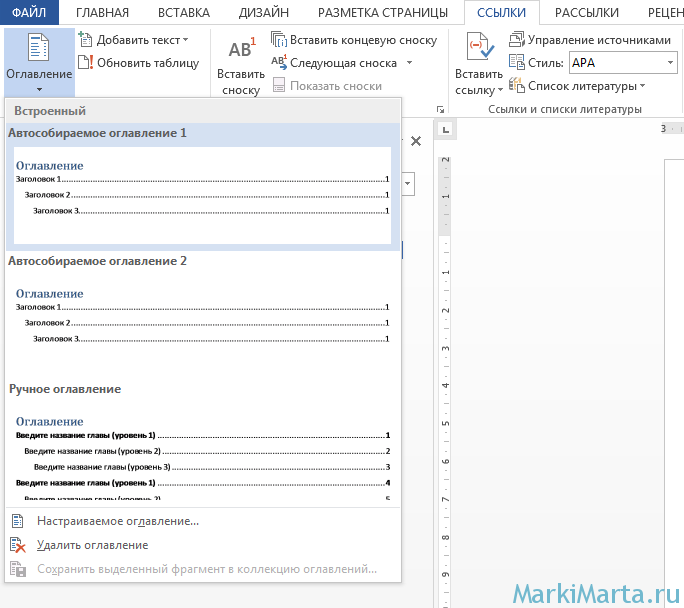
Task: Switch to the РАЗМЕТКА СТРАНИЦЫ tab
Action: (383, 13)
